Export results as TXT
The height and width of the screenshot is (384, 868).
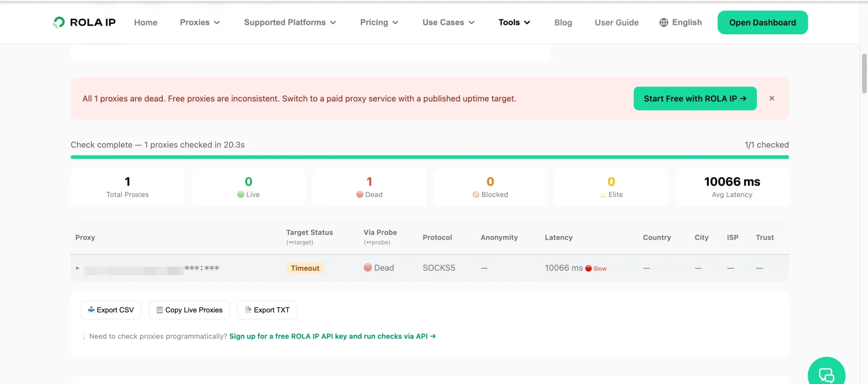[267, 310]
